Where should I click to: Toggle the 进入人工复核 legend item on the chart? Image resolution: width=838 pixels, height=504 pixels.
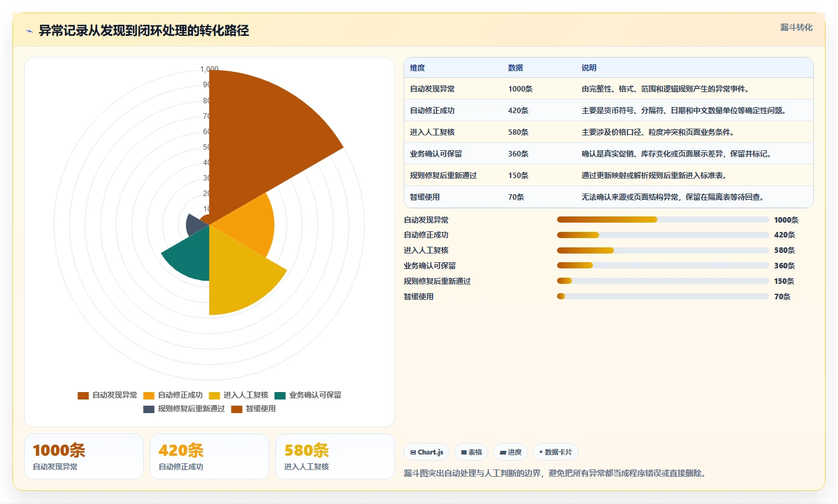coord(238,395)
